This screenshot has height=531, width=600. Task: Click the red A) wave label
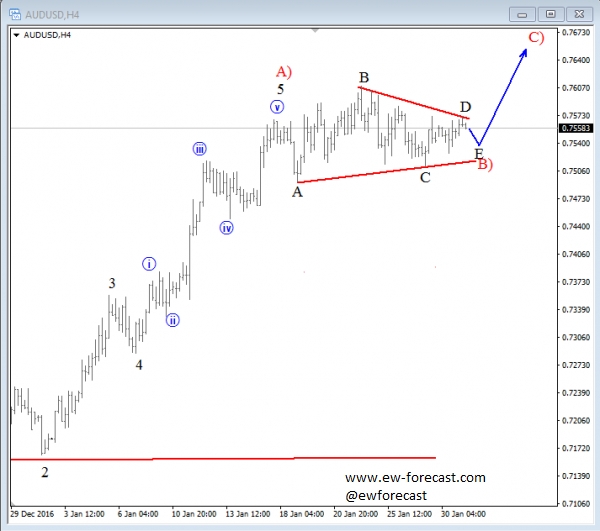[284, 72]
